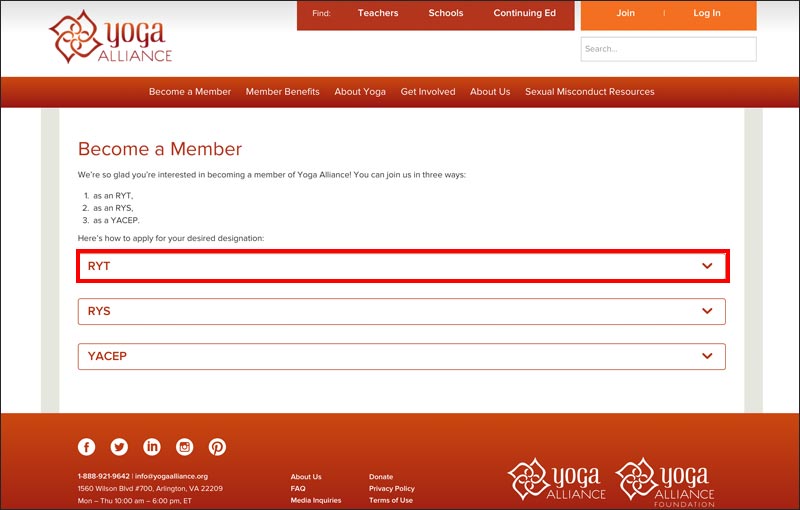Open the Twitter social icon in footer
800x510 pixels.
119,447
